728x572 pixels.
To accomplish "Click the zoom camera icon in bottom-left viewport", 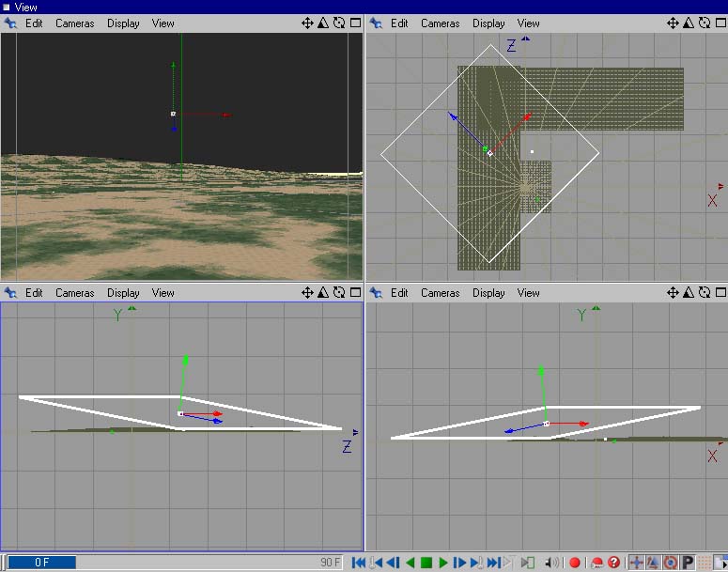I will point(323,293).
